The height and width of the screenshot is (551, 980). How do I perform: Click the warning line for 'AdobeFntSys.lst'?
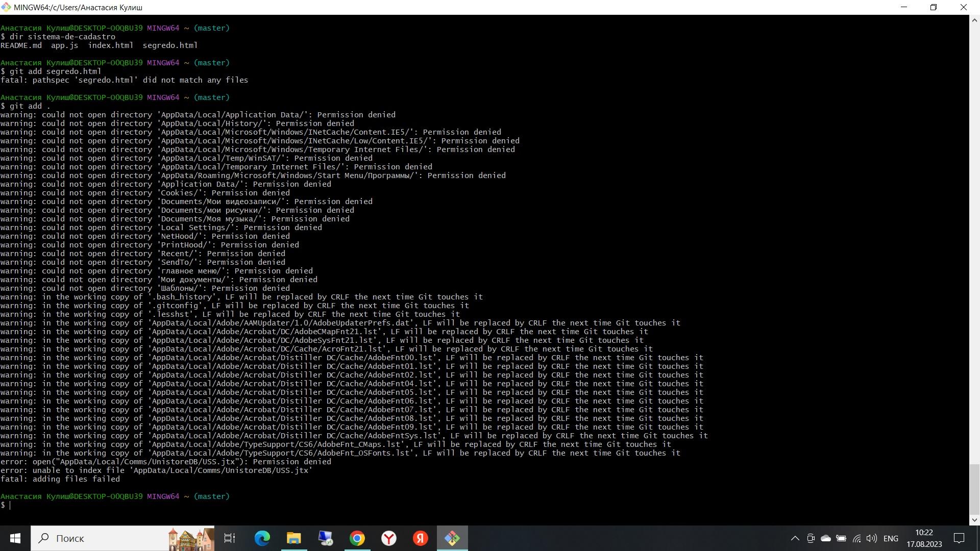354,436
